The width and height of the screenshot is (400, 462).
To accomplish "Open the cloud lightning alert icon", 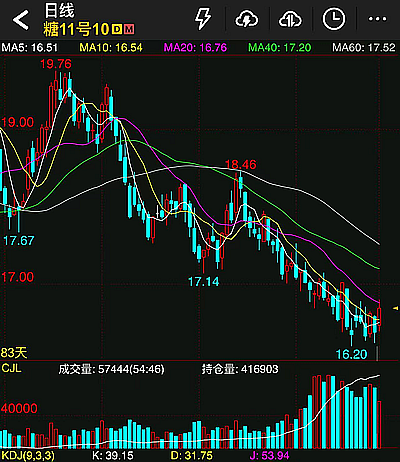I will click(247, 19).
